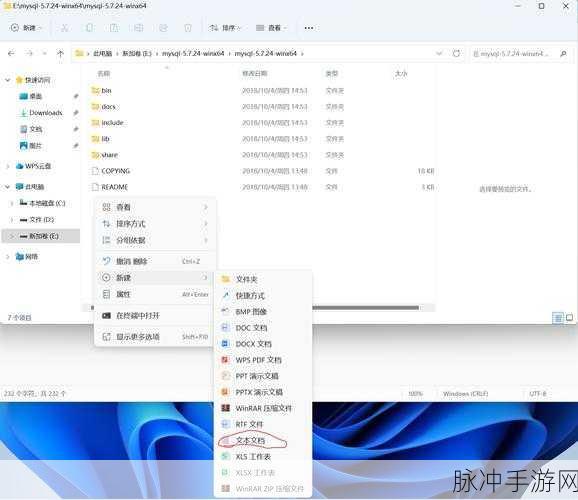Click the horizontal scrollbar of file list
578x500 pixels.
(x=254, y=308)
